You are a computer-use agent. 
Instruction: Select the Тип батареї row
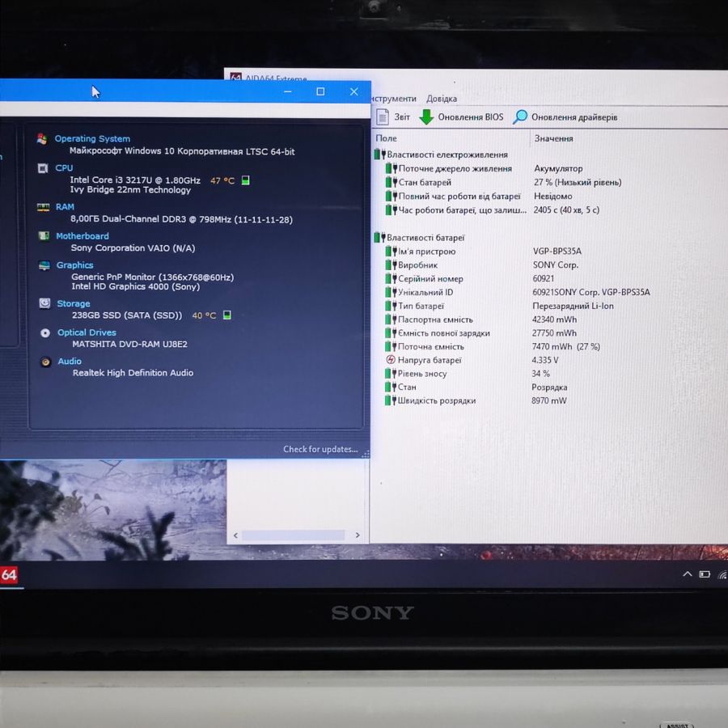click(x=499, y=306)
